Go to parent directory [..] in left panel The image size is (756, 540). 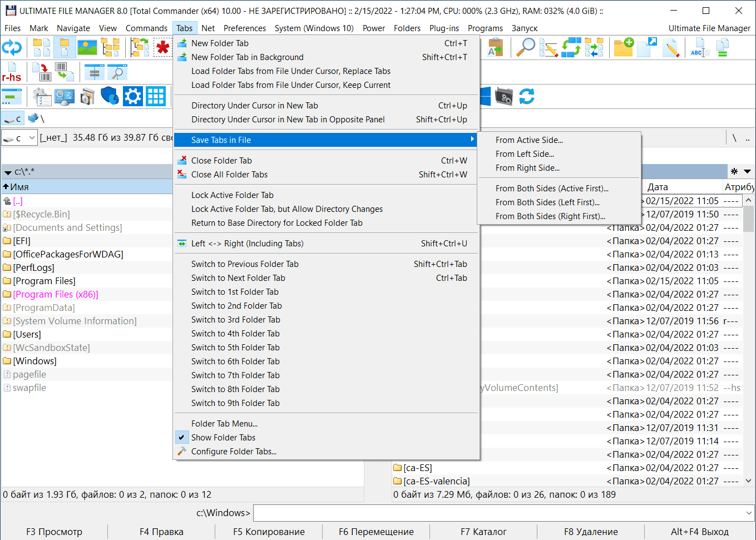click(18, 201)
